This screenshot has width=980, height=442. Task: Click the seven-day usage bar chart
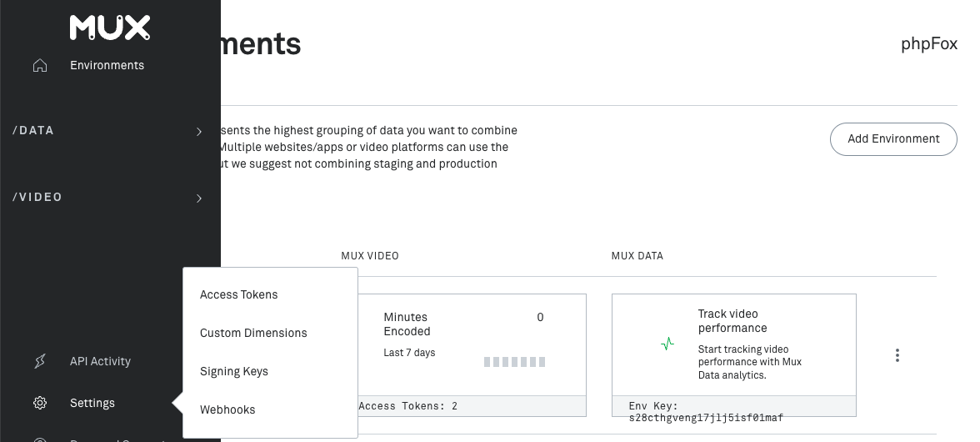point(514,362)
